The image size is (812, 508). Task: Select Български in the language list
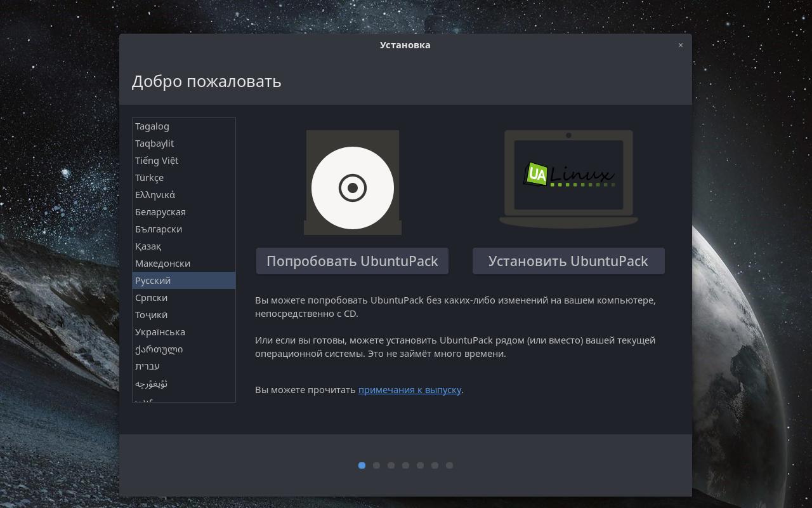pos(184,229)
